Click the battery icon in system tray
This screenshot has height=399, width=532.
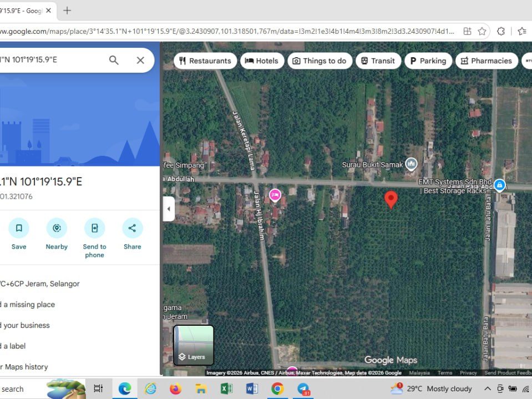(513, 388)
